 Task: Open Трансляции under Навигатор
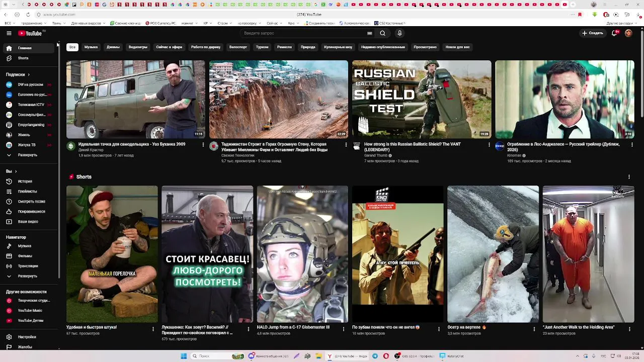pyautogui.click(x=29, y=266)
